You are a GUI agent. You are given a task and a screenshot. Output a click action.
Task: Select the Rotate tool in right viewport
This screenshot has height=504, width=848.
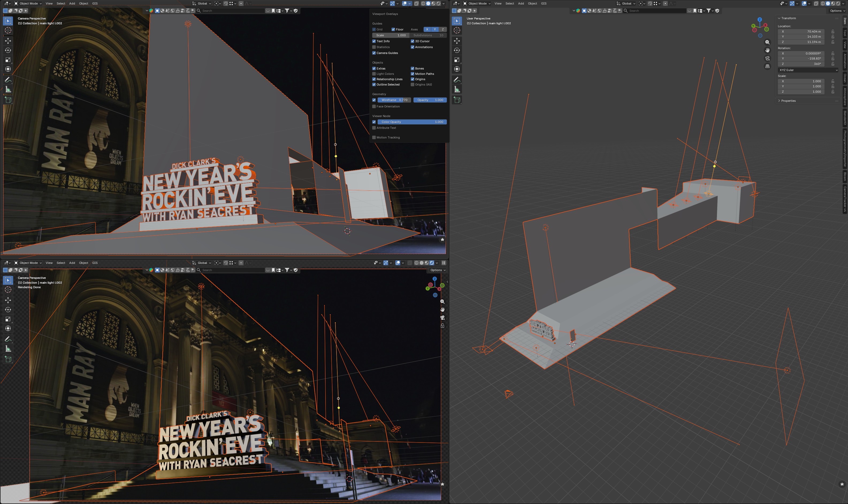click(x=457, y=50)
